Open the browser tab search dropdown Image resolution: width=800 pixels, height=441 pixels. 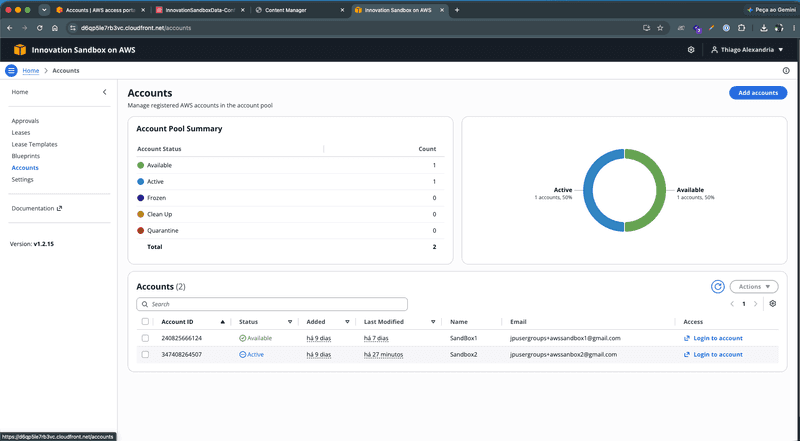coord(44,10)
